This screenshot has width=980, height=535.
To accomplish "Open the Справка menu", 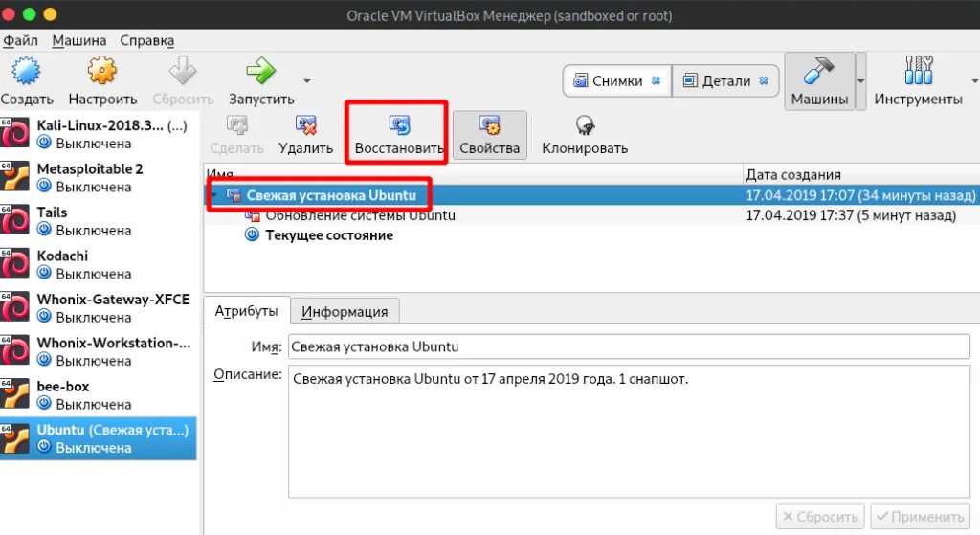I will click(146, 40).
